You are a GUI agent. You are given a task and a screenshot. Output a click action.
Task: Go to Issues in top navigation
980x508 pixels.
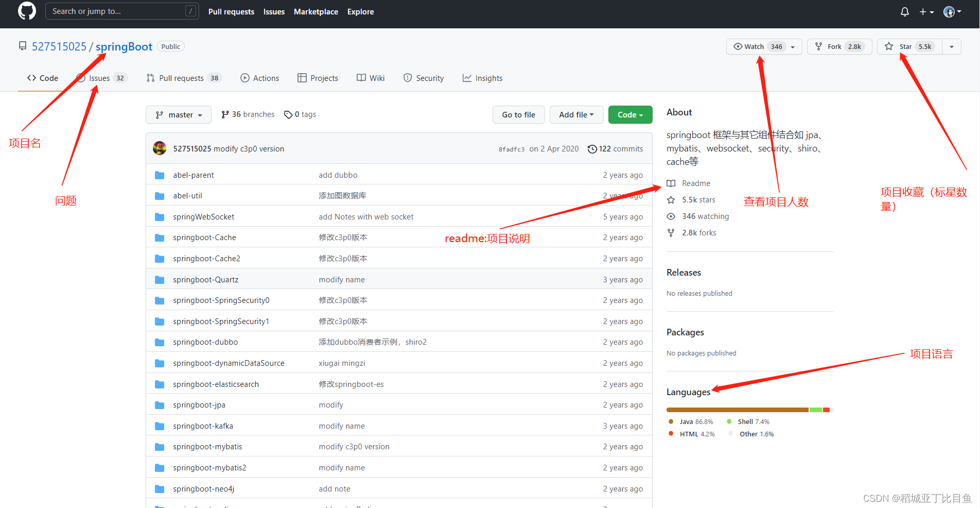tap(274, 12)
